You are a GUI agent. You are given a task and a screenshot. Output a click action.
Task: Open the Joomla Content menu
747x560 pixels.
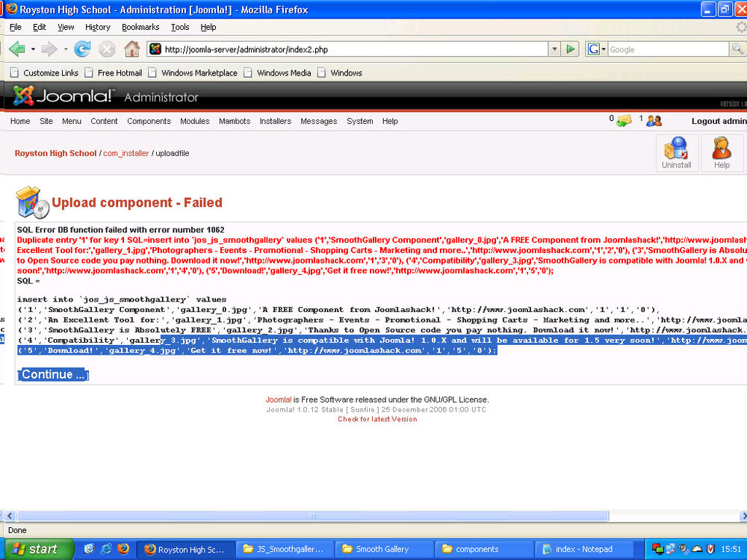[104, 121]
